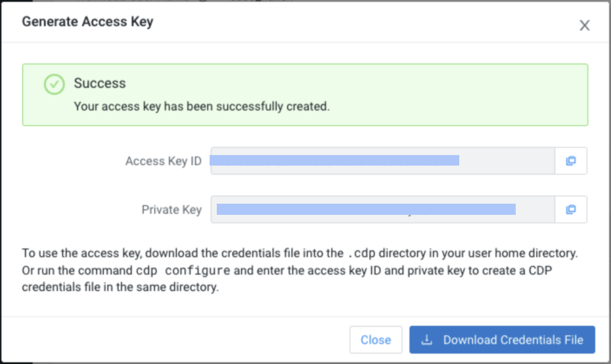Image resolution: width=611 pixels, height=364 pixels.
Task: Click the Success heading text
Action: 99,83
